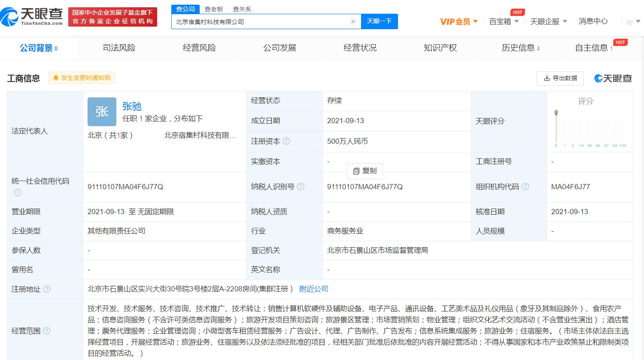Viewport: 644px width, 360px height.
Task: Click the help icon under 统一社会信用代码
Action: coord(18,193)
